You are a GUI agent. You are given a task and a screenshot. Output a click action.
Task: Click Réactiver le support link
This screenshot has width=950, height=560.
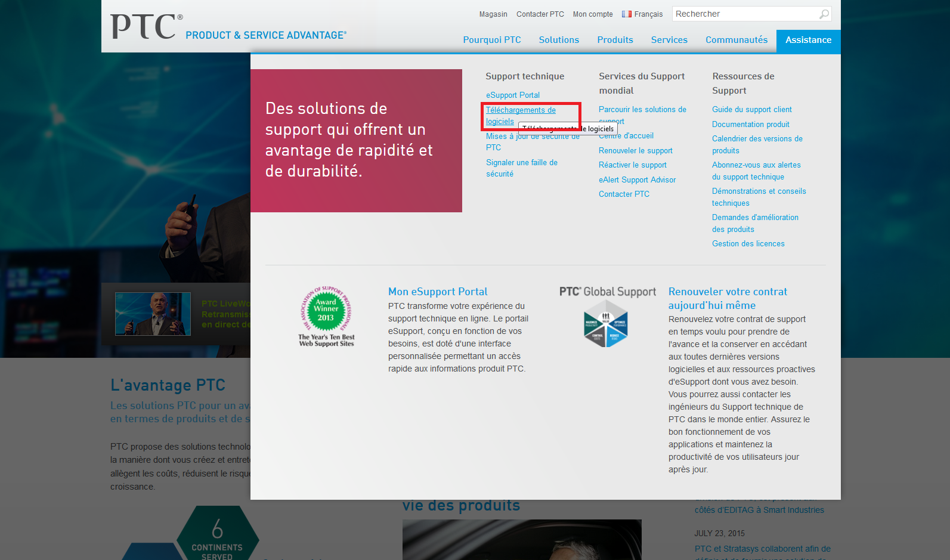click(x=633, y=165)
